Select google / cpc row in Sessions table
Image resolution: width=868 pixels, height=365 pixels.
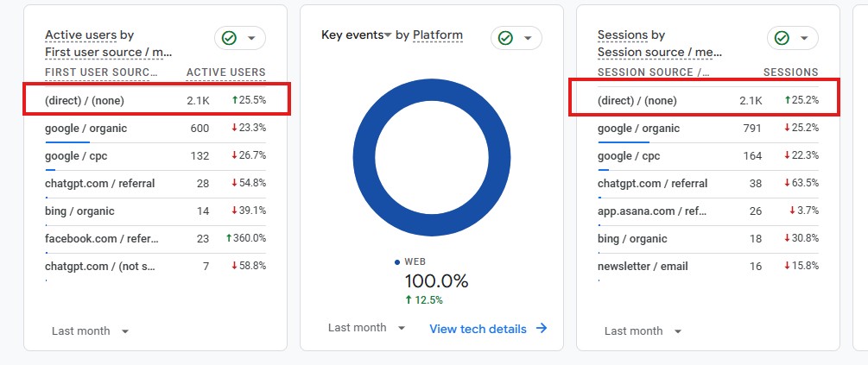708,156
